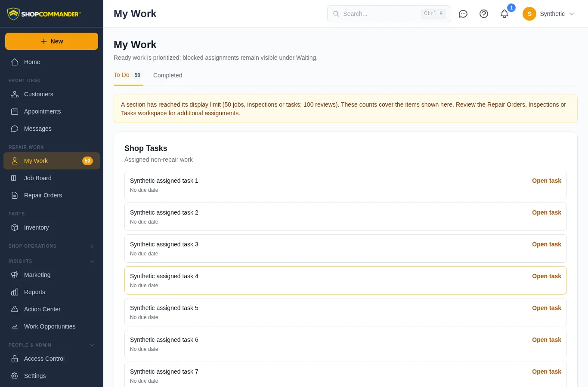This screenshot has width=588, height=387.
Task: Collapse the Insights section
Action: coord(52,261)
